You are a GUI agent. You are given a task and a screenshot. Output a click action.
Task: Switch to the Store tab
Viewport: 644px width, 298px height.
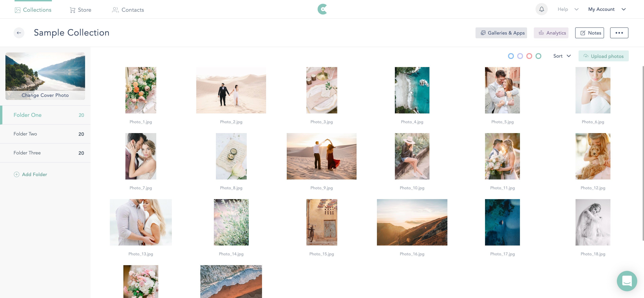click(x=80, y=10)
